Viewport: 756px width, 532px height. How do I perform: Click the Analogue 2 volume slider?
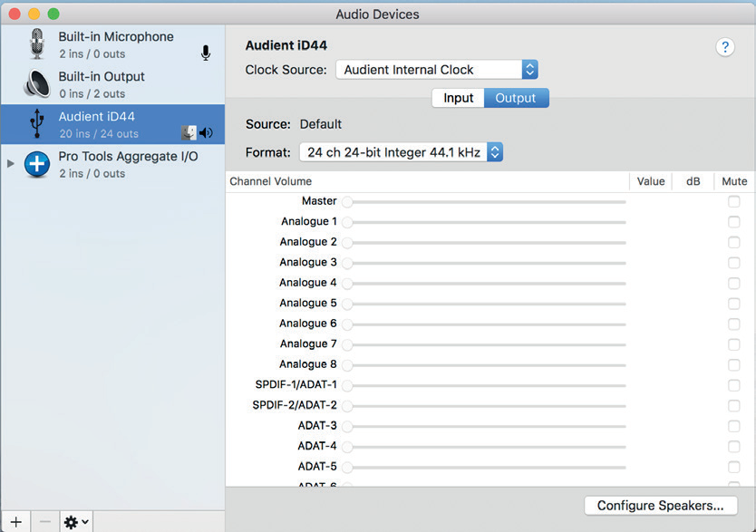coord(483,242)
